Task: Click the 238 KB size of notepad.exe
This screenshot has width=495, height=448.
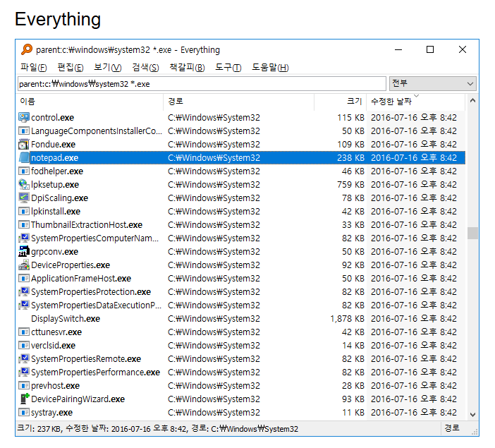Action: pyautogui.click(x=350, y=157)
